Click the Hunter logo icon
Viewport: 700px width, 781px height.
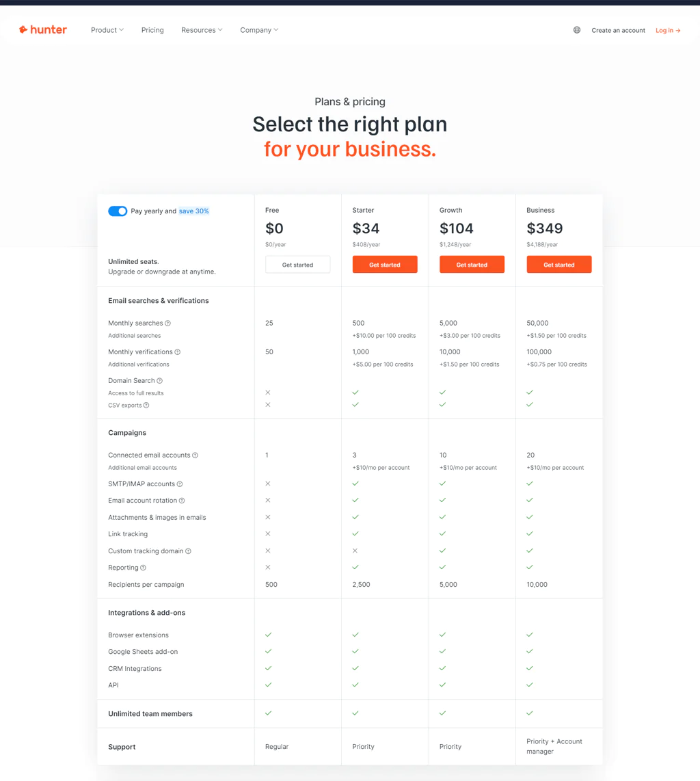(23, 29)
